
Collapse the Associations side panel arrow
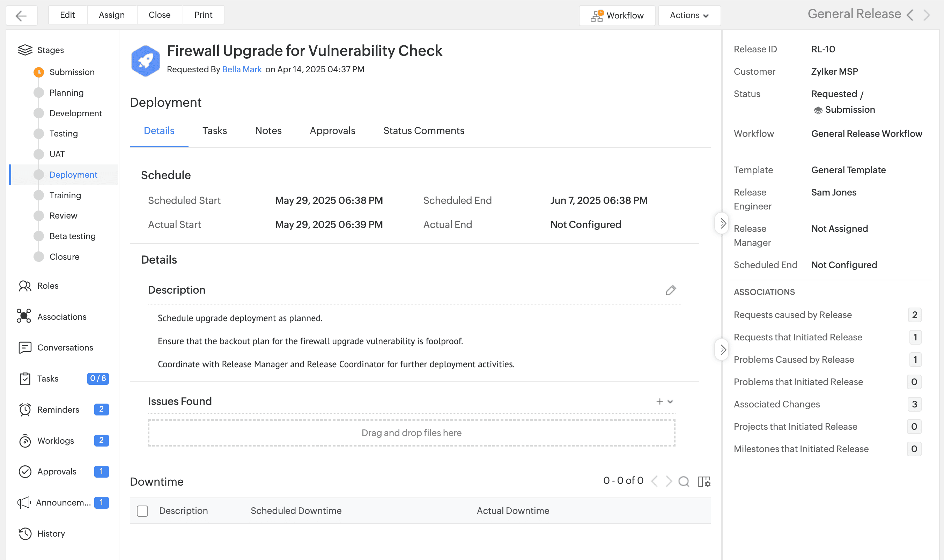tap(722, 349)
